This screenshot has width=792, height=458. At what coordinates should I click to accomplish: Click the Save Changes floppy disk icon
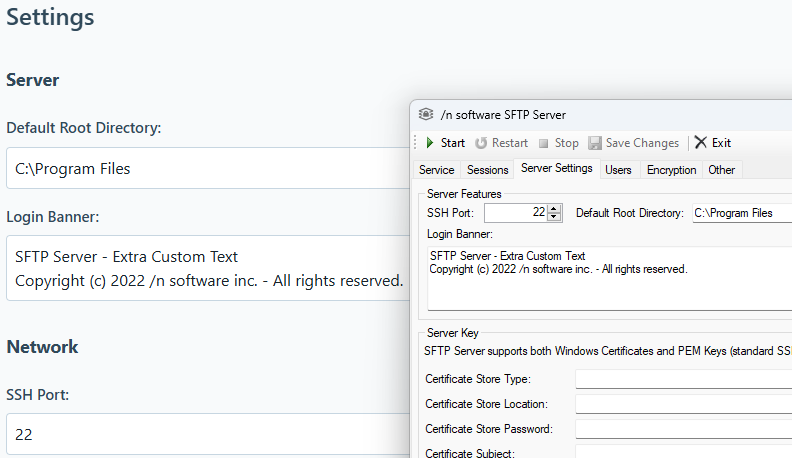(x=595, y=143)
